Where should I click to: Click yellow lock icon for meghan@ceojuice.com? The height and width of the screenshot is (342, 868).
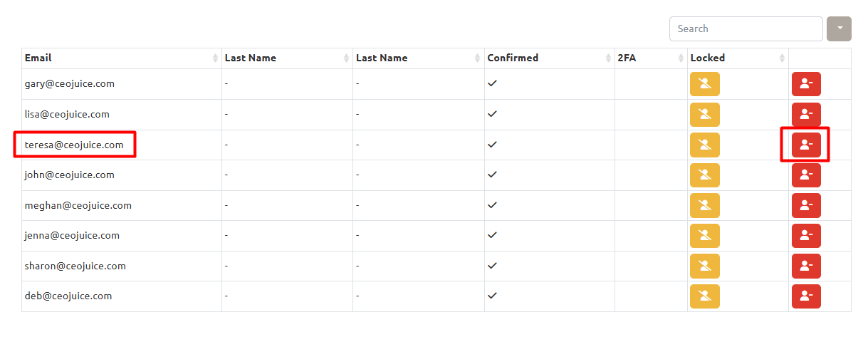(x=704, y=205)
